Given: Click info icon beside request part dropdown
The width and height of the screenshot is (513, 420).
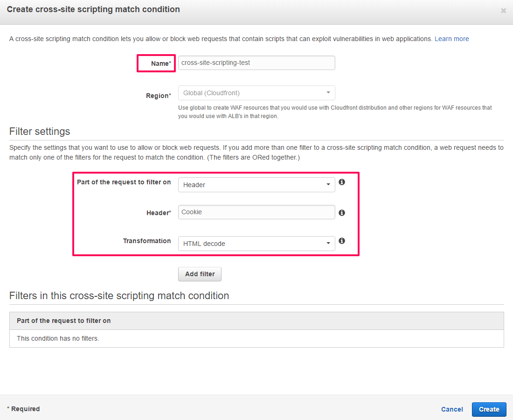Looking at the screenshot, I should coord(342,182).
